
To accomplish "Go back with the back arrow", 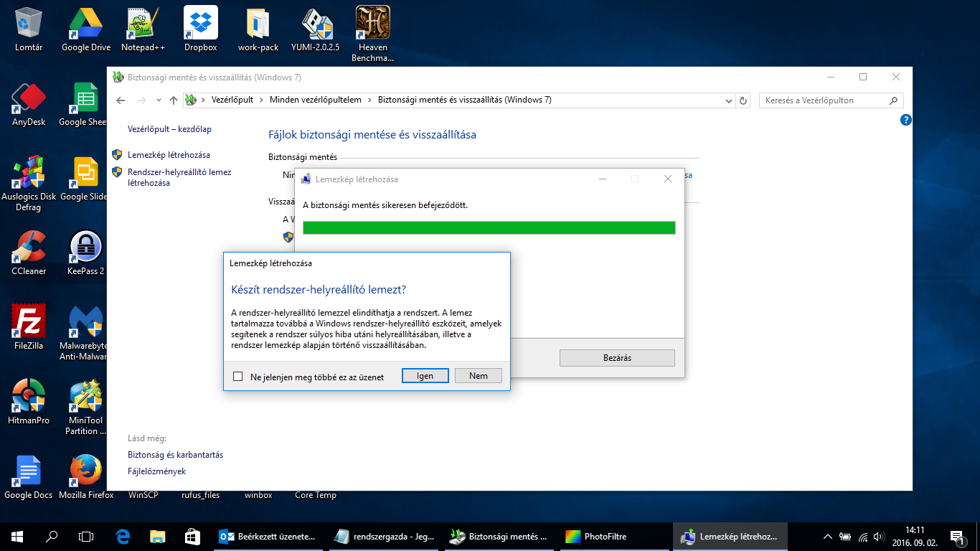I will 121,100.
